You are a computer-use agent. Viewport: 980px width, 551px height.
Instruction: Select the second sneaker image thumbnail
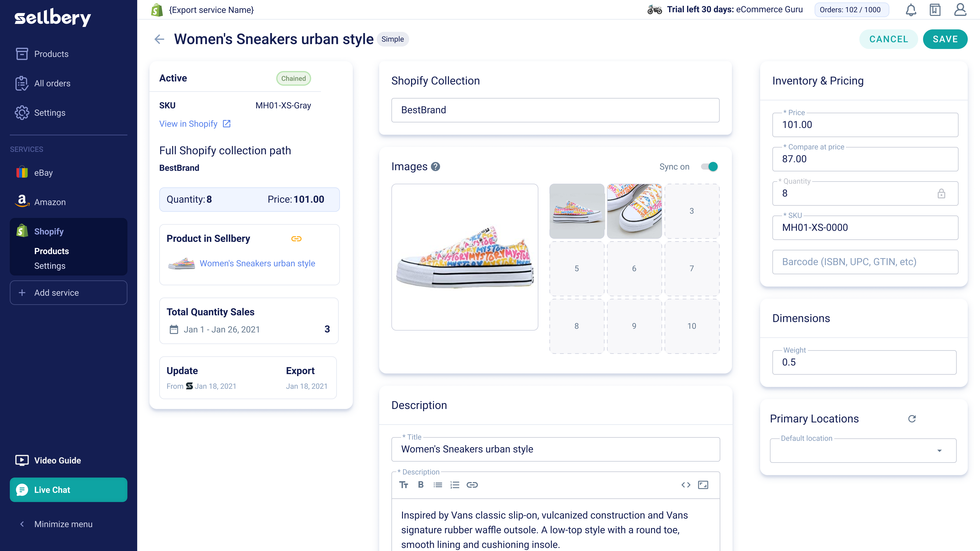[x=634, y=211]
